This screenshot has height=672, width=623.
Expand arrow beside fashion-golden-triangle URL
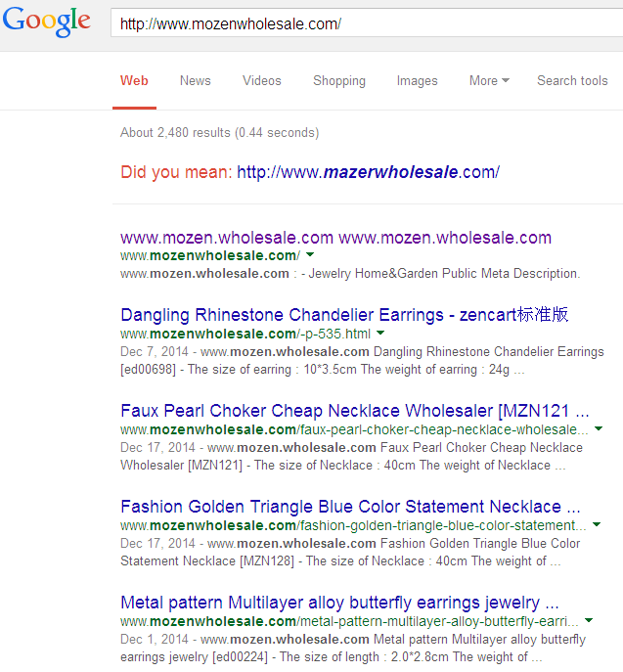tap(597, 524)
